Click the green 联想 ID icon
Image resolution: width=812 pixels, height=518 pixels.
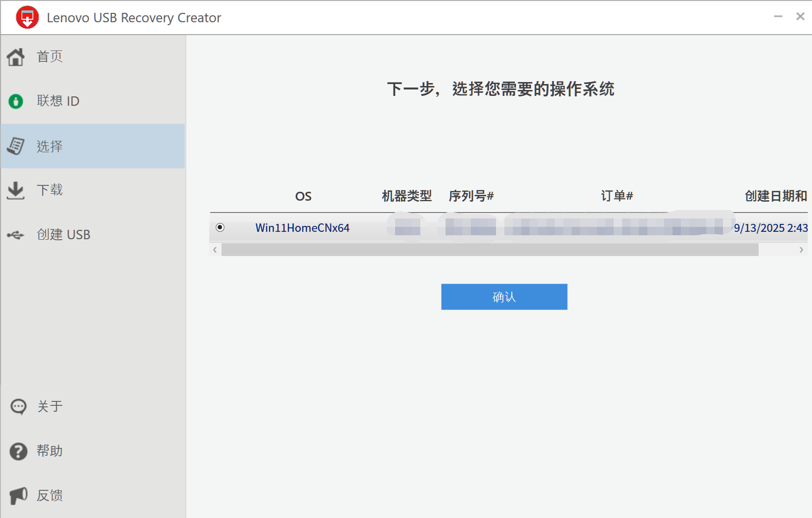point(16,101)
